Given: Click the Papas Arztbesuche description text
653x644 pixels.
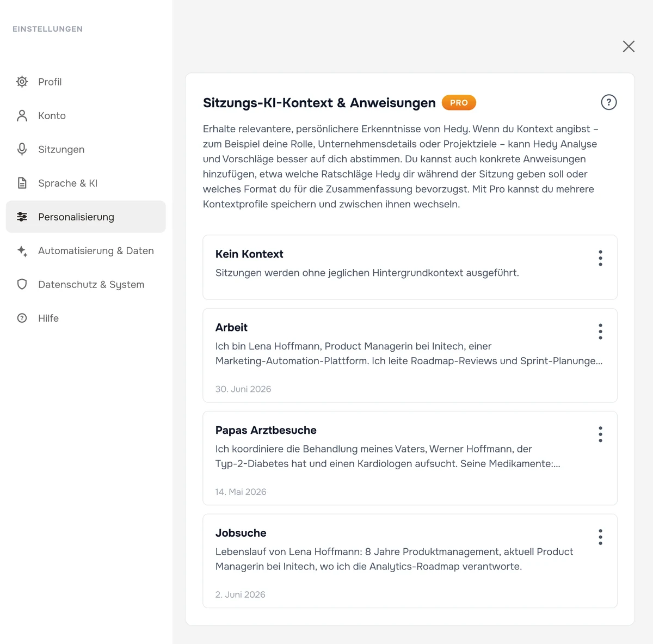Looking at the screenshot, I should pyautogui.click(x=387, y=456).
